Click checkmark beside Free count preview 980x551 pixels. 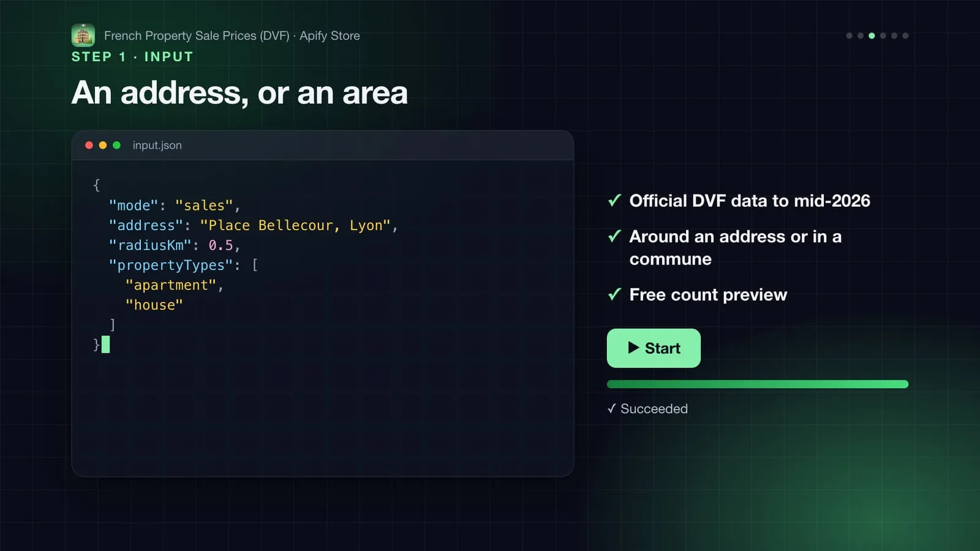(x=614, y=294)
